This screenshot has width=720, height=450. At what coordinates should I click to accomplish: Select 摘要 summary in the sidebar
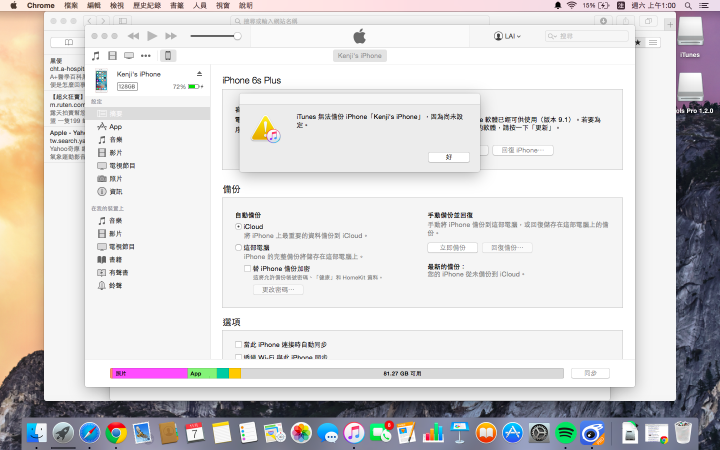[x=148, y=113]
